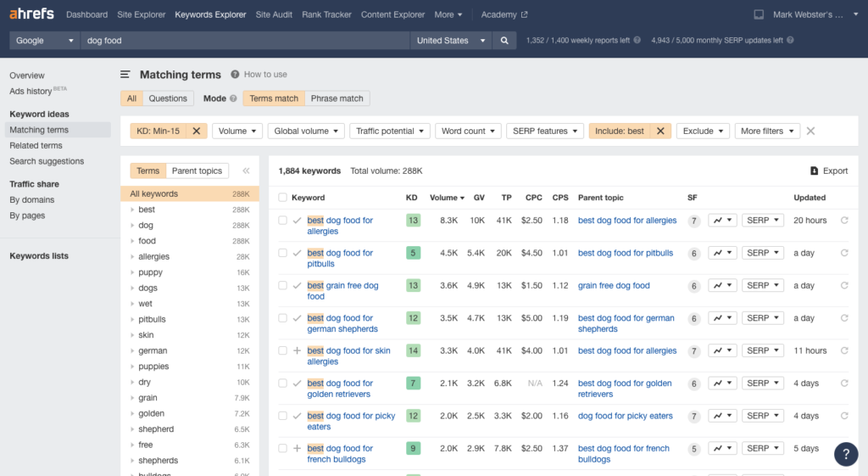The width and height of the screenshot is (868, 476).
Task: Open SERP dropdown for best dog food for german shepherds
Action: 762,318
